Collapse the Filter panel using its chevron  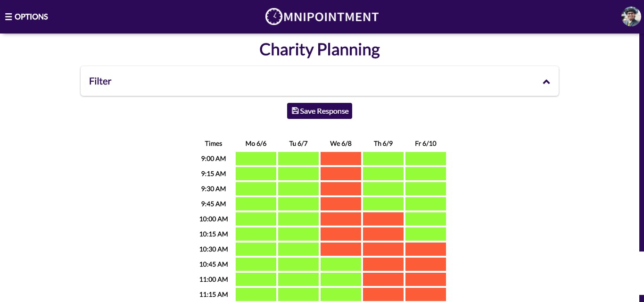pos(546,82)
